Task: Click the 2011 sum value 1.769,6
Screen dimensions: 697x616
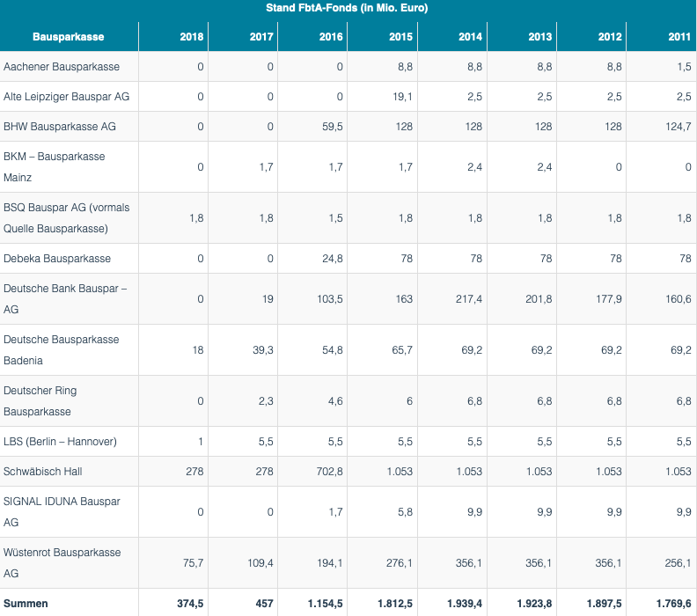Action: tap(674, 604)
